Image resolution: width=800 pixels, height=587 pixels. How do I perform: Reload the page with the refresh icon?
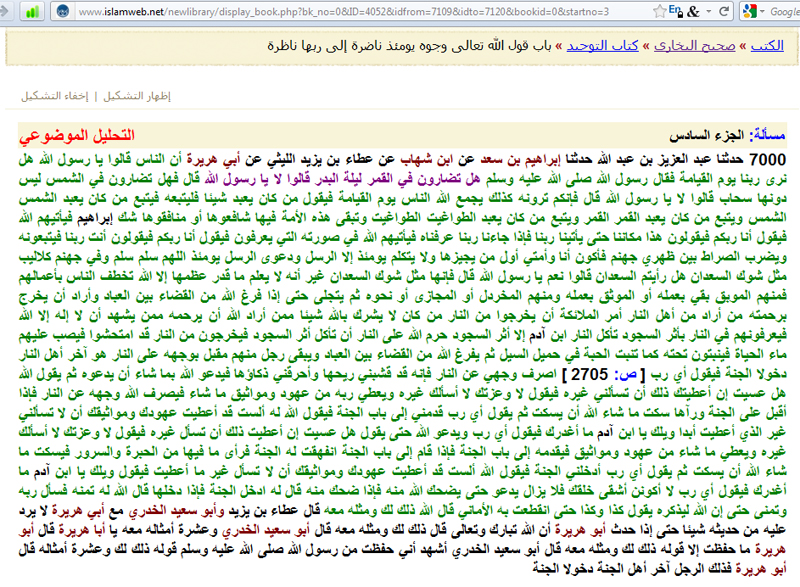tap(723, 11)
